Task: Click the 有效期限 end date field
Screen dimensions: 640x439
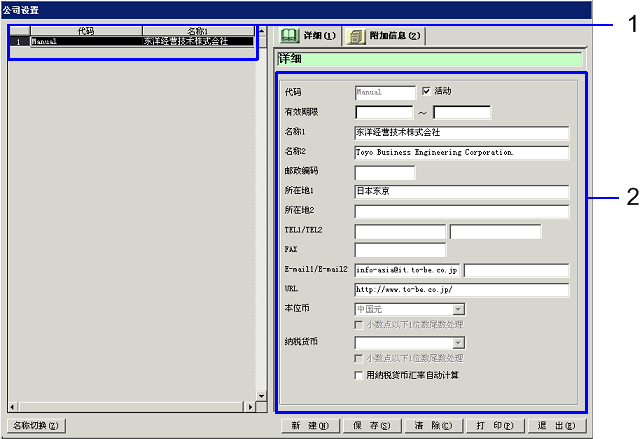Action: (x=462, y=112)
